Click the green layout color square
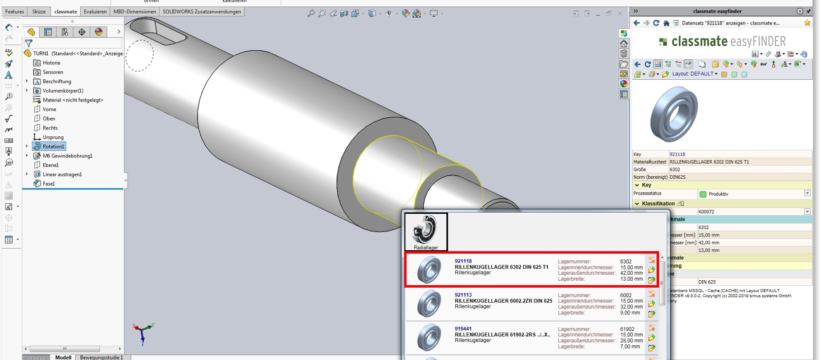The height and width of the screenshot is (360, 820). [734, 74]
